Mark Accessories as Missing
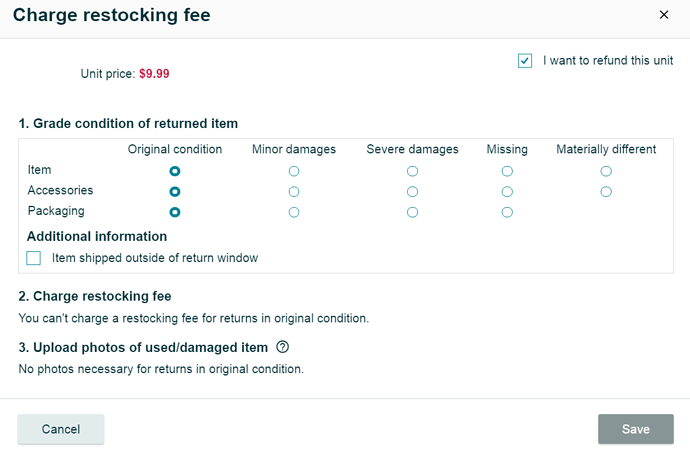690x450 pixels. coord(507,191)
